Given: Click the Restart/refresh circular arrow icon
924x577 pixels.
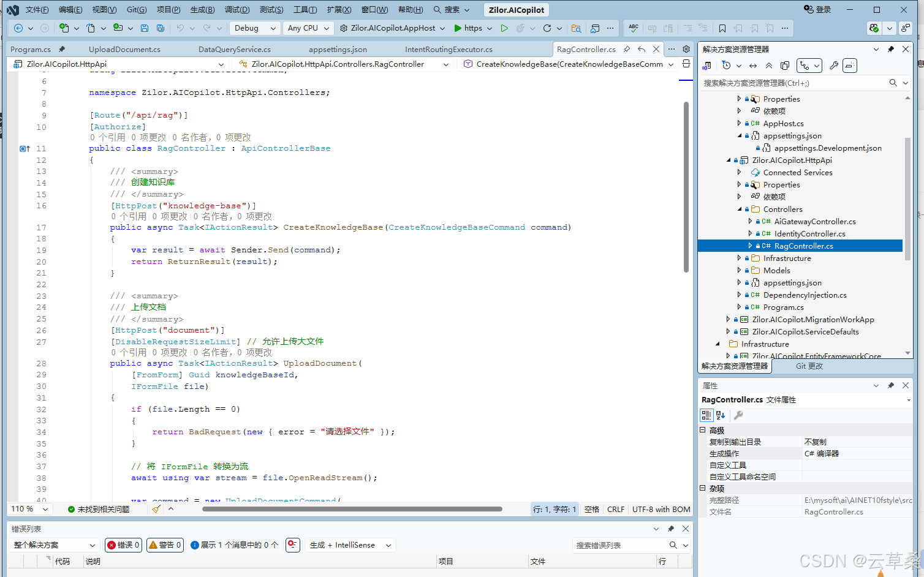Looking at the screenshot, I should (547, 28).
